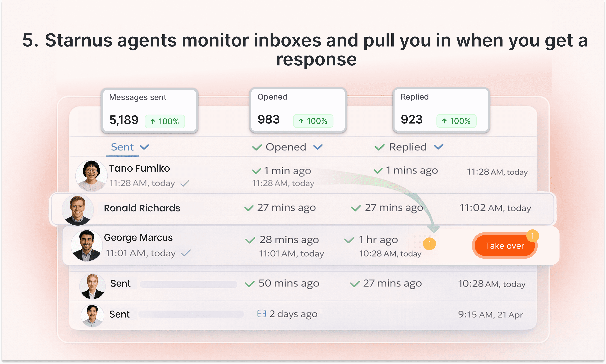Click Ronald Richards' profile photo
This screenshot has width=606, height=364.
click(x=77, y=210)
